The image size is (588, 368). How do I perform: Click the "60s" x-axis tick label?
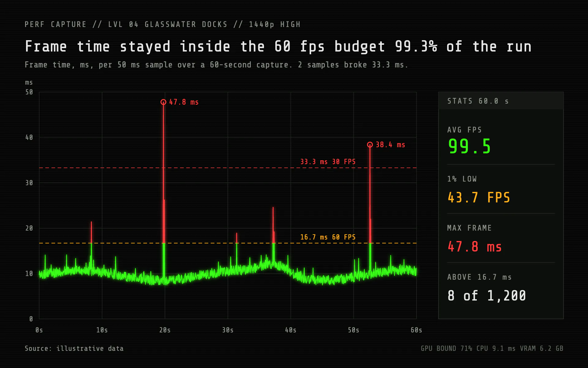point(416,330)
